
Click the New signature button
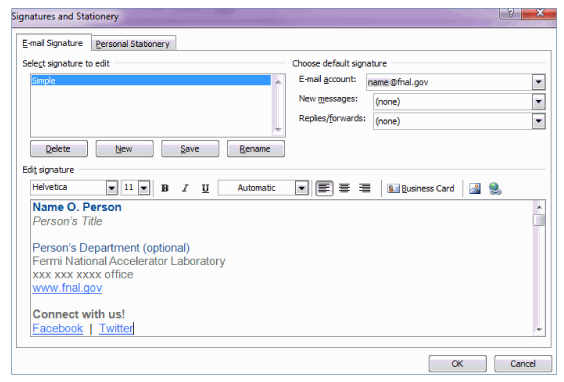[124, 149]
